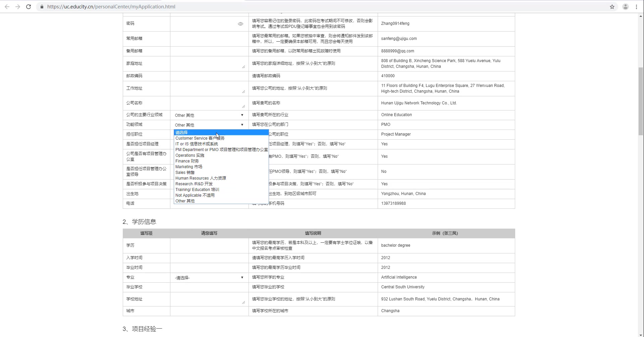
Task: Click example text bachelor degree
Action: [395, 245]
